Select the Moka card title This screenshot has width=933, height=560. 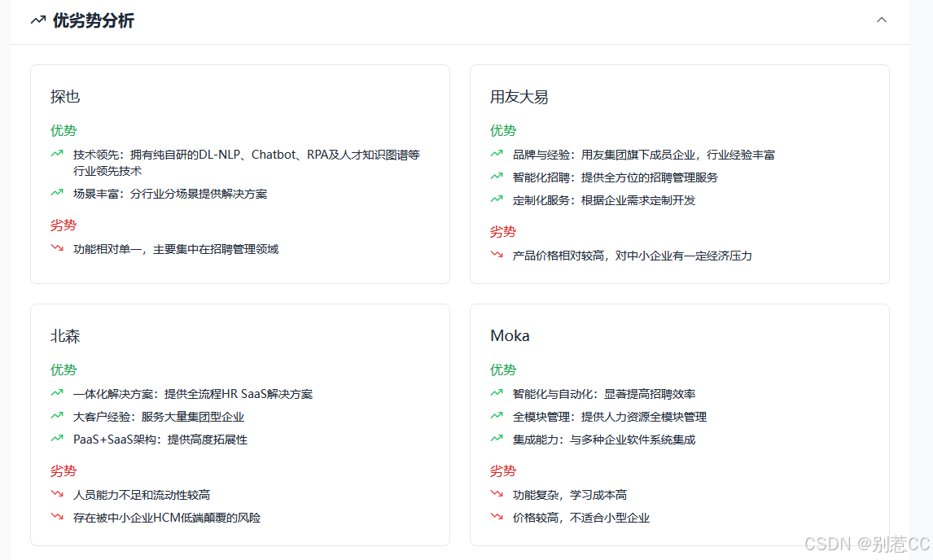(510, 335)
